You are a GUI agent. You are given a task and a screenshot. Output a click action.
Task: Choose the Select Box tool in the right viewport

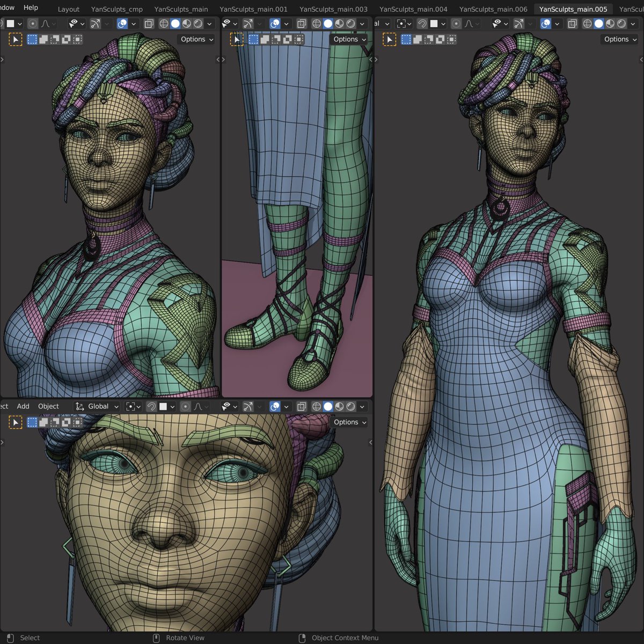(406, 39)
